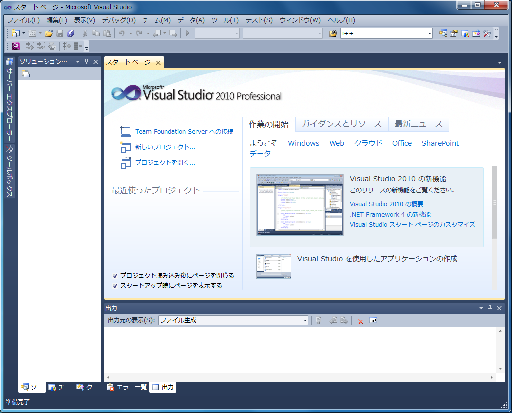Toggle the close-page-after-project-load checkbox
The height and width of the screenshot is (413, 512).
pyautogui.click(x=115, y=276)
